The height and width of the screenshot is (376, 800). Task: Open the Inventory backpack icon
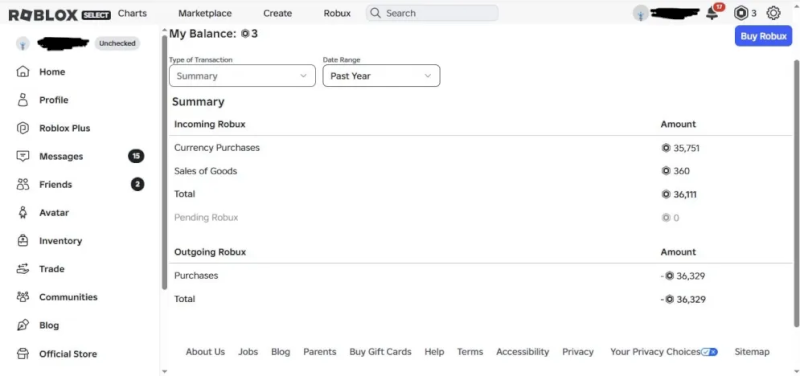coord(22,241)
